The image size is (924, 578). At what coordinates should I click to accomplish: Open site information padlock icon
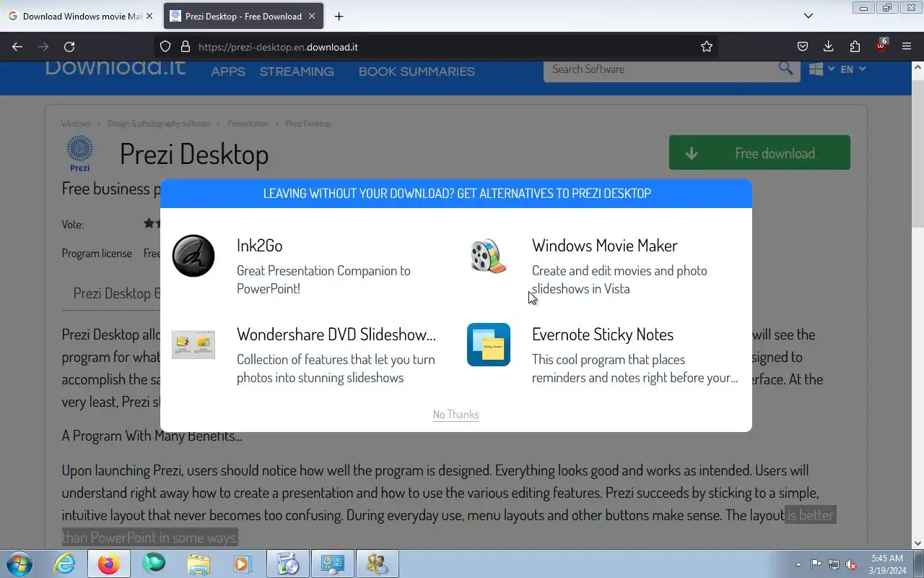(186, 46)
